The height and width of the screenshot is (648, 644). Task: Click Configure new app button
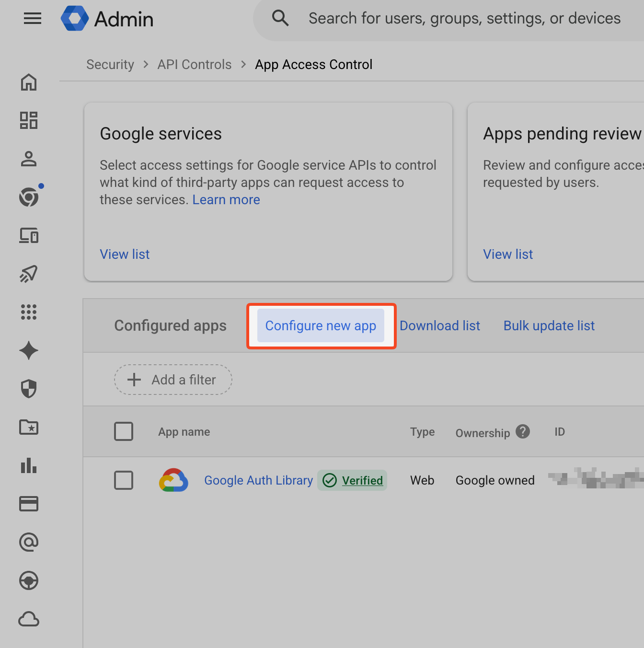click(x=321, y=325)
